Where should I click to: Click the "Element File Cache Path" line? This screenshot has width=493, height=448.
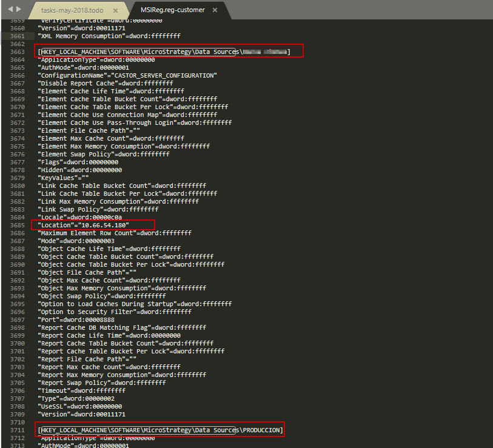click(x=89, y=130)
